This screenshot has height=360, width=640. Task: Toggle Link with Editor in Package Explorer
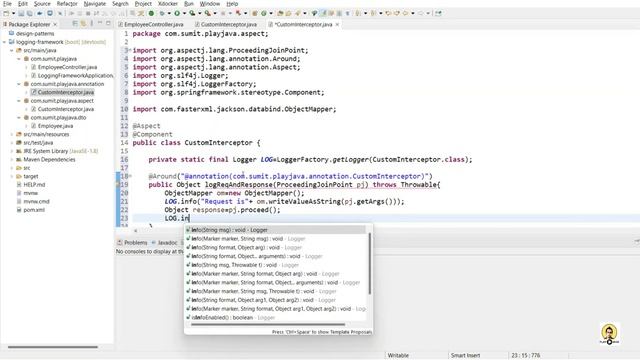(x=83, y=24)
